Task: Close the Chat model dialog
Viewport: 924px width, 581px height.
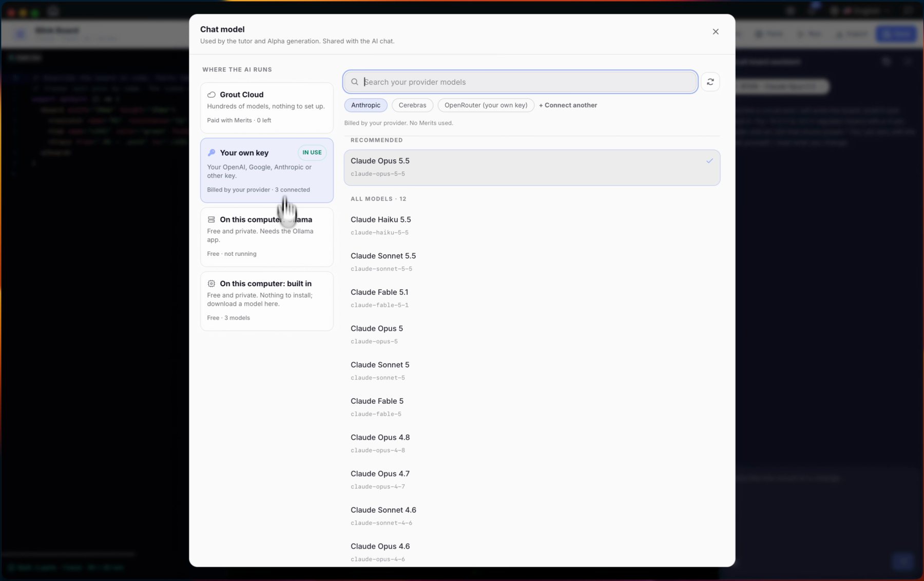Action: [716, 32]
